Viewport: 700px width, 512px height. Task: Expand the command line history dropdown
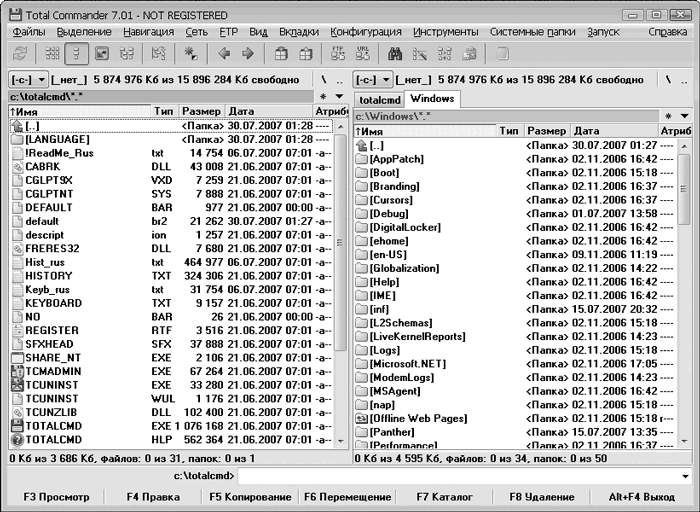685,476
